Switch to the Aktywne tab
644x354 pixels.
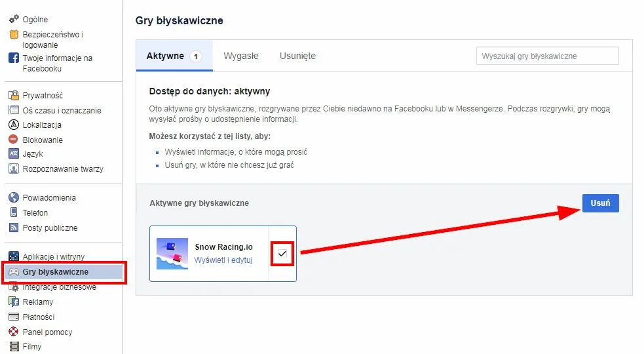[x=174, y=56]
